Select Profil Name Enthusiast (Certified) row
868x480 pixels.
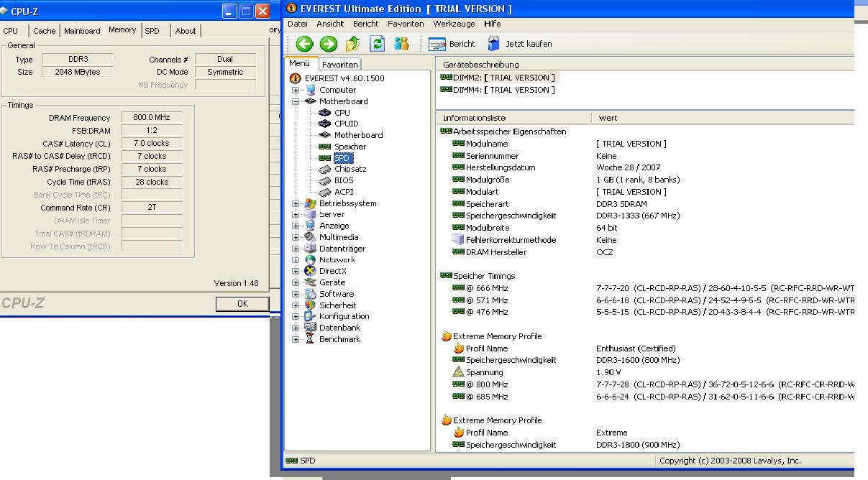coord(646,349)
